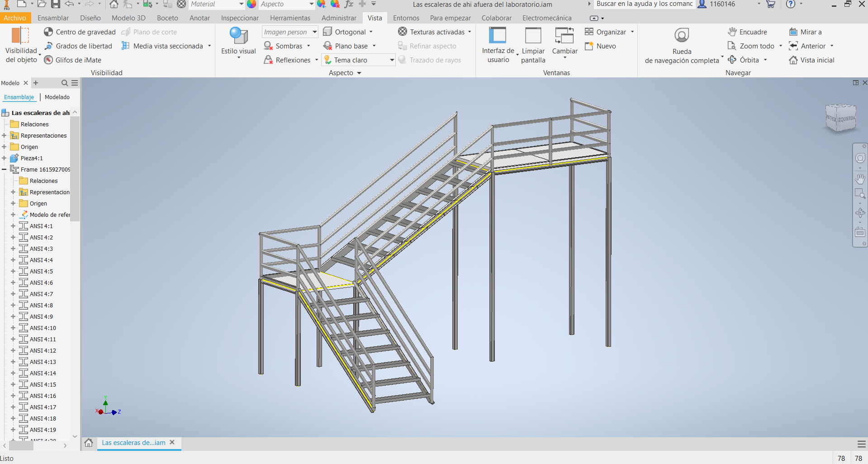
Task: Search the model browser
Action: 64,83
